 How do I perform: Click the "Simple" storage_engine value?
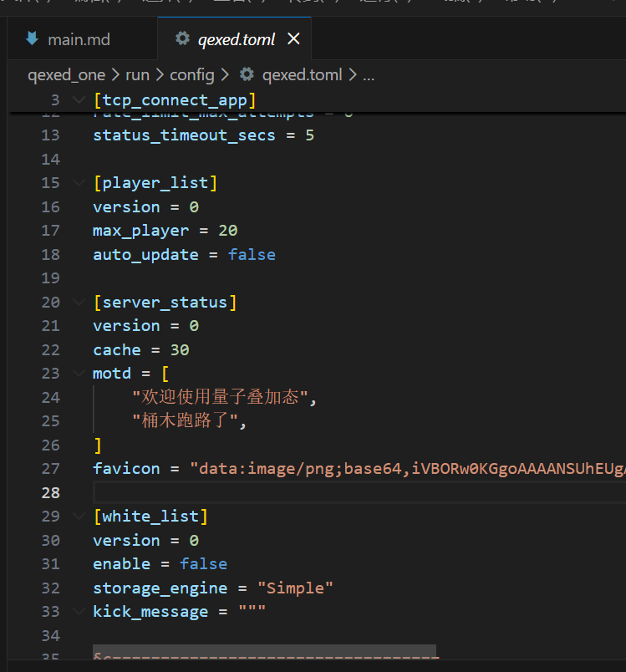295,588
